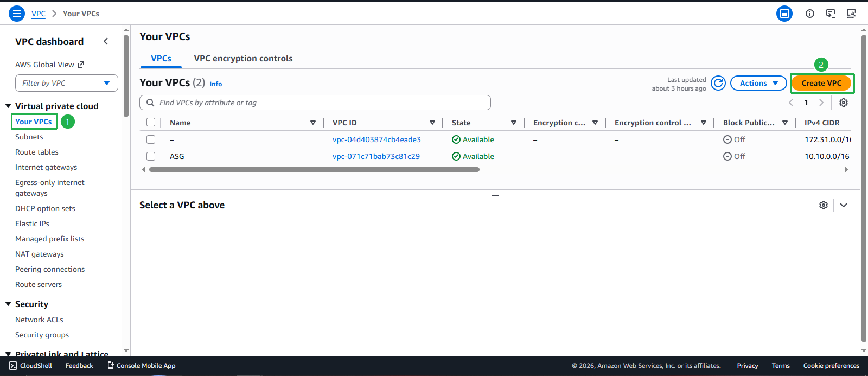868x376 pixels.
Task: Refresh the Your VPCs list
Action: tap(718, 83)
